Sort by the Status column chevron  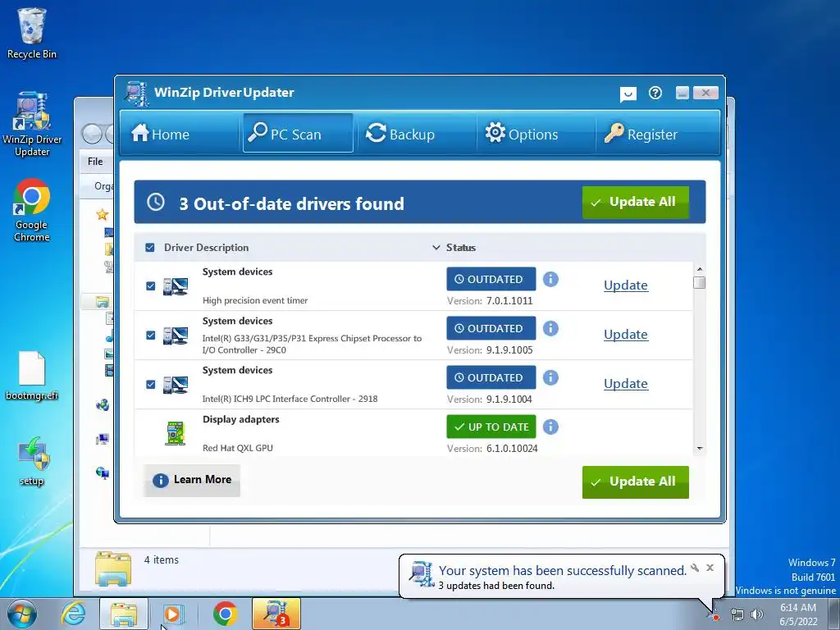pyautogui.click(x=436, y=248)
